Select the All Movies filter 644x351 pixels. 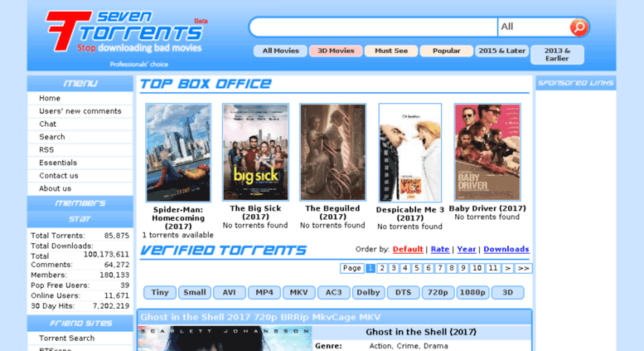point(280,51)
